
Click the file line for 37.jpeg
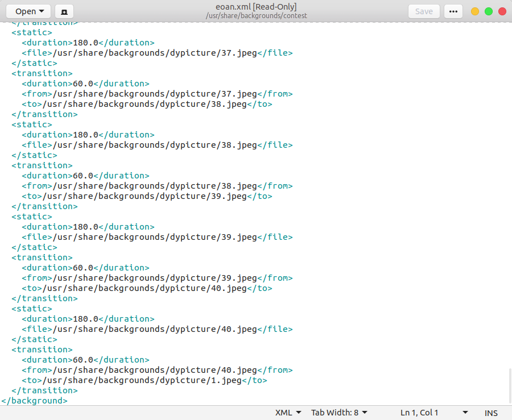click(x=157, y=53)
